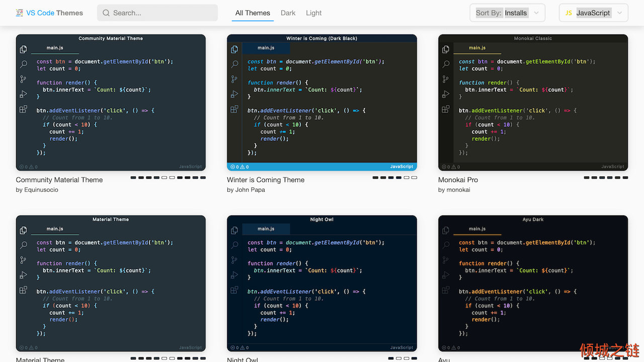Image resolution: width=644 pixels, height=362 pixels.
Task: Click main.js tab in Winter is Coming preview
Action: (266, 48)
